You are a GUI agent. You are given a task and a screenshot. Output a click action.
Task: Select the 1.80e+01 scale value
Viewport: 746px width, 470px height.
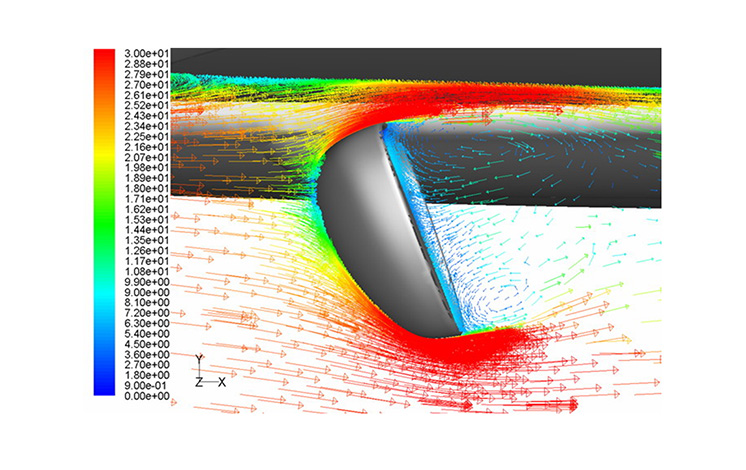pyautogui.click(x=147, y=188)
